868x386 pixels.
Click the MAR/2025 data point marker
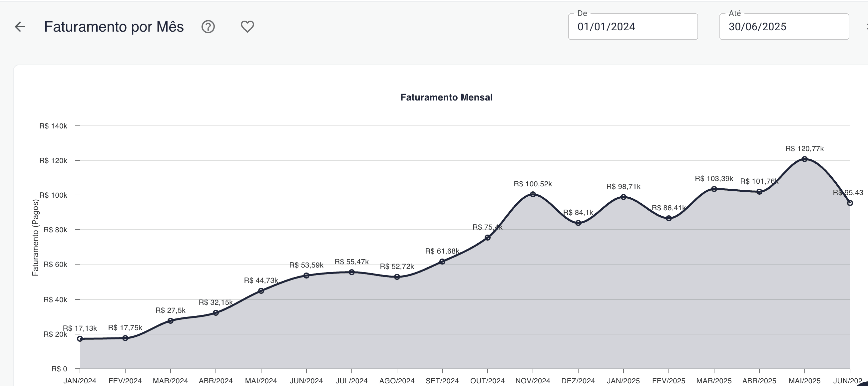pos(714,189)
